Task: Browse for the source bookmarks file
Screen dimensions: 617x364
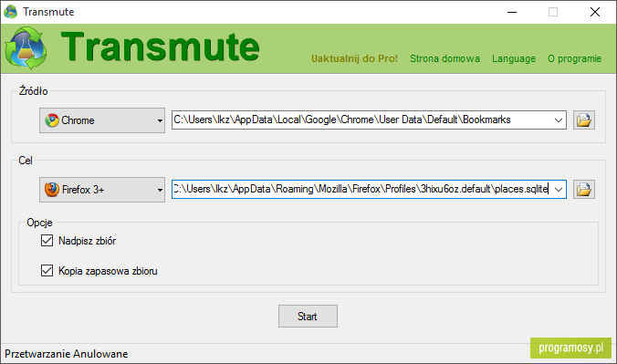Action: click(583, 120)
